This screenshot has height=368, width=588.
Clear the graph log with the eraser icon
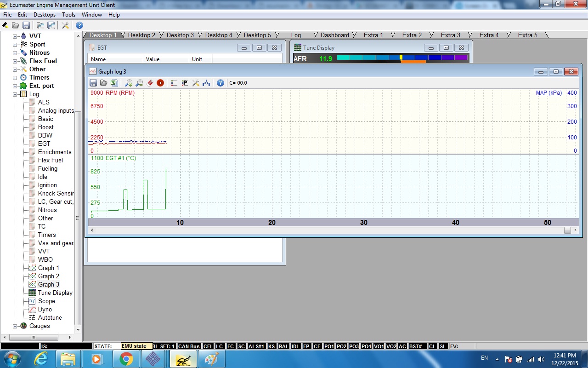150,83
